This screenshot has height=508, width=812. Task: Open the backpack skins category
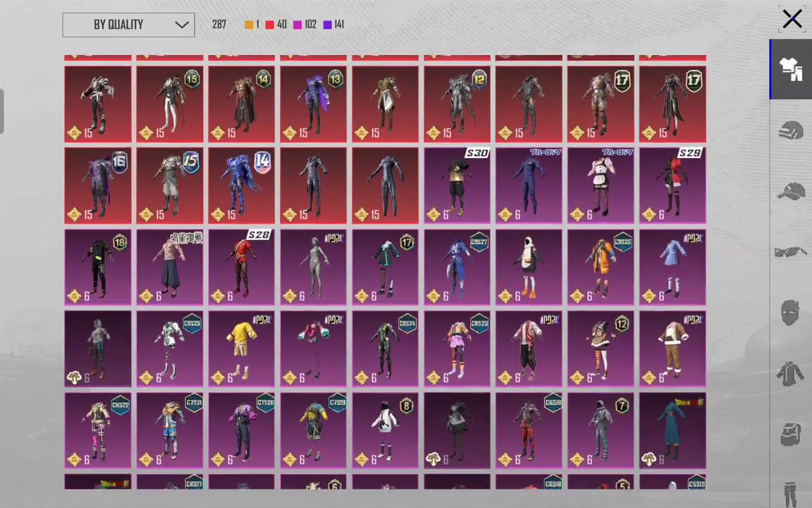[x=791, y=435]
